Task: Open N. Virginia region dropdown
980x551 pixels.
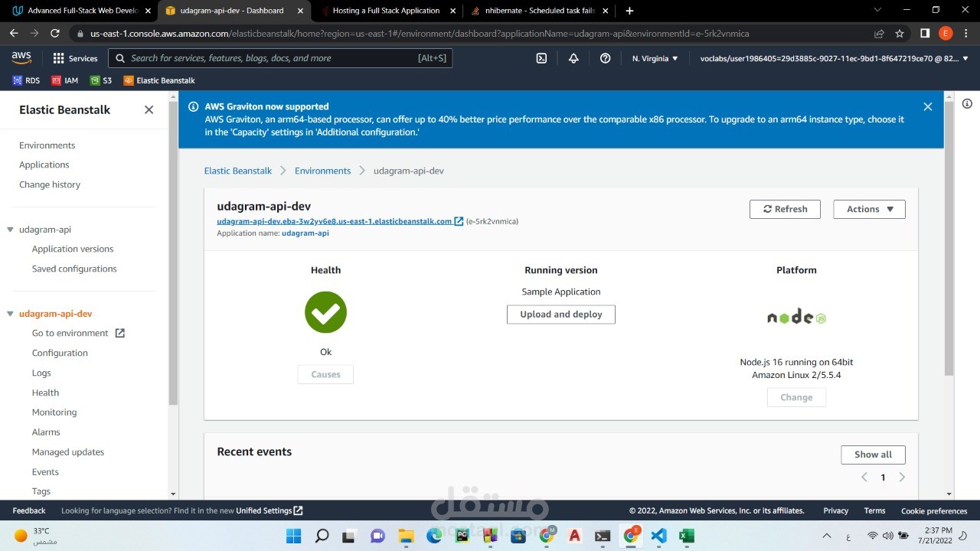Action: tap(655, 58)
